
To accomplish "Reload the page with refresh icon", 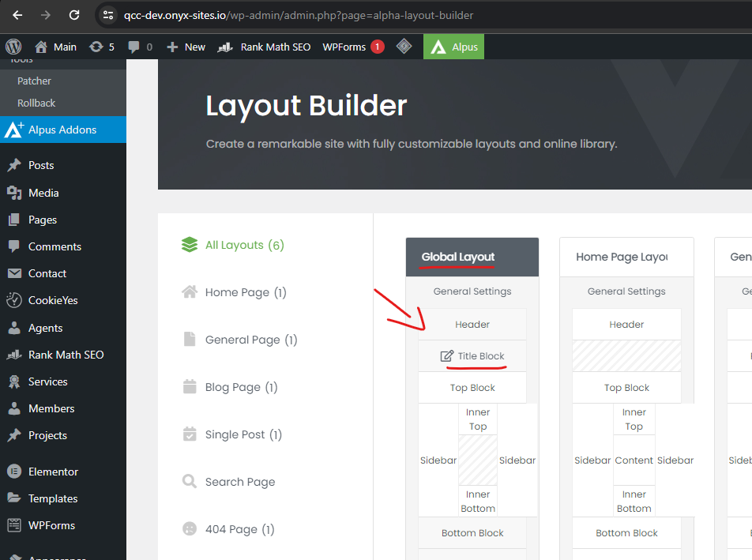I will click(74, 15).
